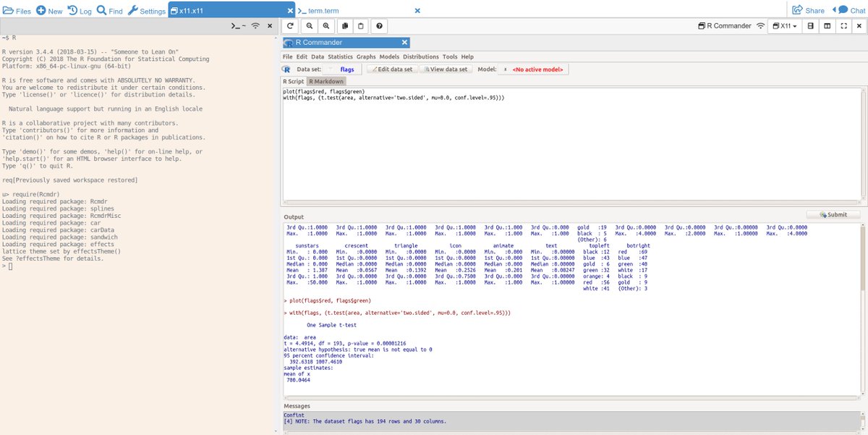The image size is (868, 435).
Task: Click the R console prompt line
Action: click(7, 266)
